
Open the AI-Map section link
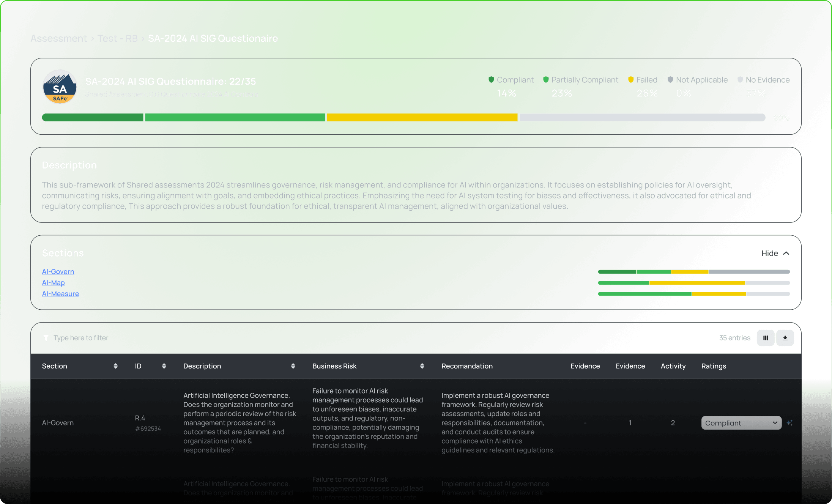pyautogui.click(x=53, y=283)
